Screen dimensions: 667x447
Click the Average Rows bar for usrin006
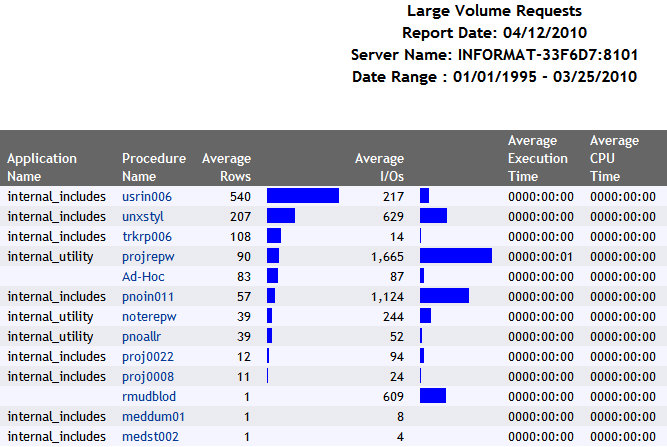click(302, 196)
